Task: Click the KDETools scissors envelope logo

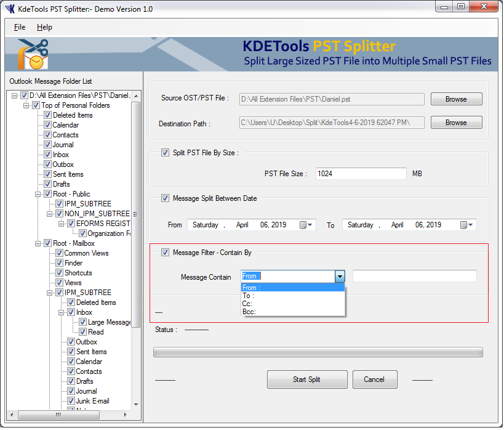Action: coord(32,55)
